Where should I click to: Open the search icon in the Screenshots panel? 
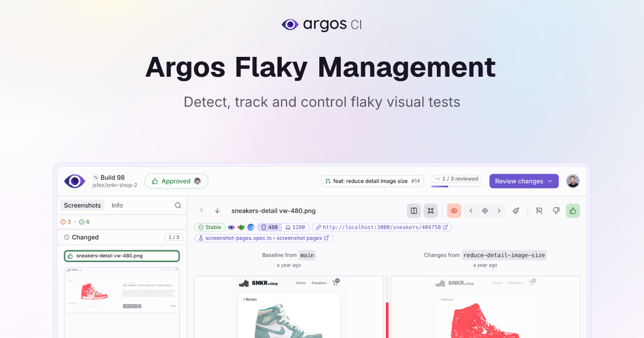[178, 205]
